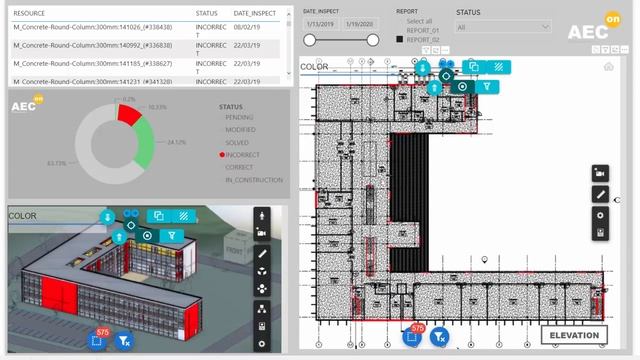This screenshot has width=640, height=360.
Task: Click funnel filter button in floor plan radial menu
Action: click(x=487, y=87)
